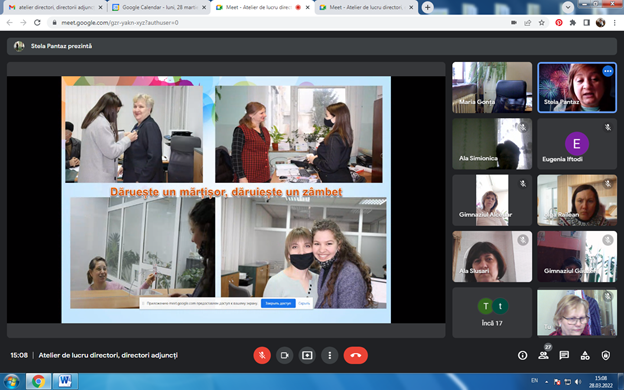Open host controls shield icon
624x390 pixels.
pyautogui.click(x=605, y=355)
